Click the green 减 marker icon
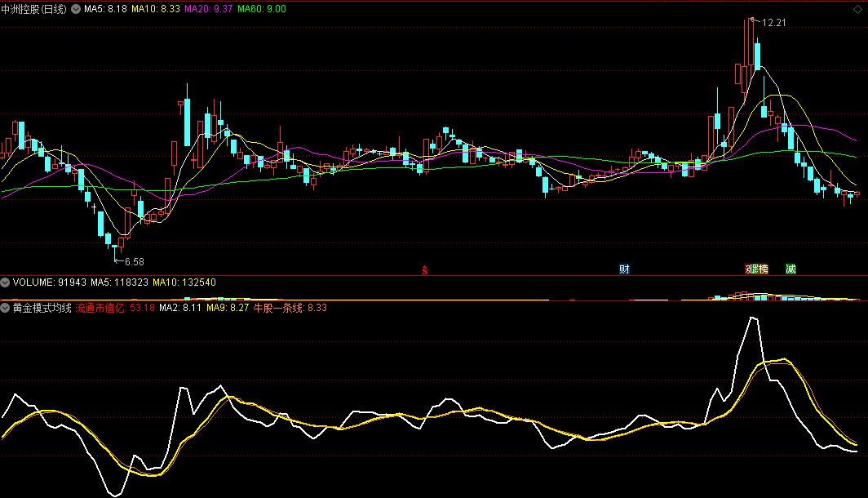The height and width of the screenshot is (498, 868). [790, 269]
